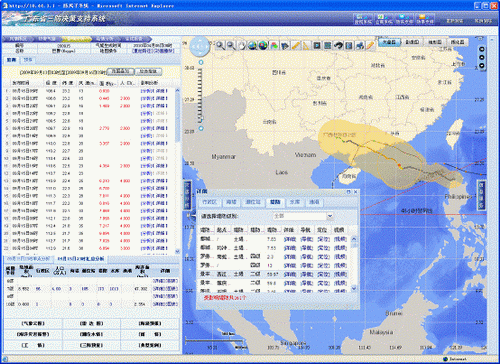Click the dark square frame icon on the map toolbar
This screenshot has height=364, width=500.
(x=317, y=45)
